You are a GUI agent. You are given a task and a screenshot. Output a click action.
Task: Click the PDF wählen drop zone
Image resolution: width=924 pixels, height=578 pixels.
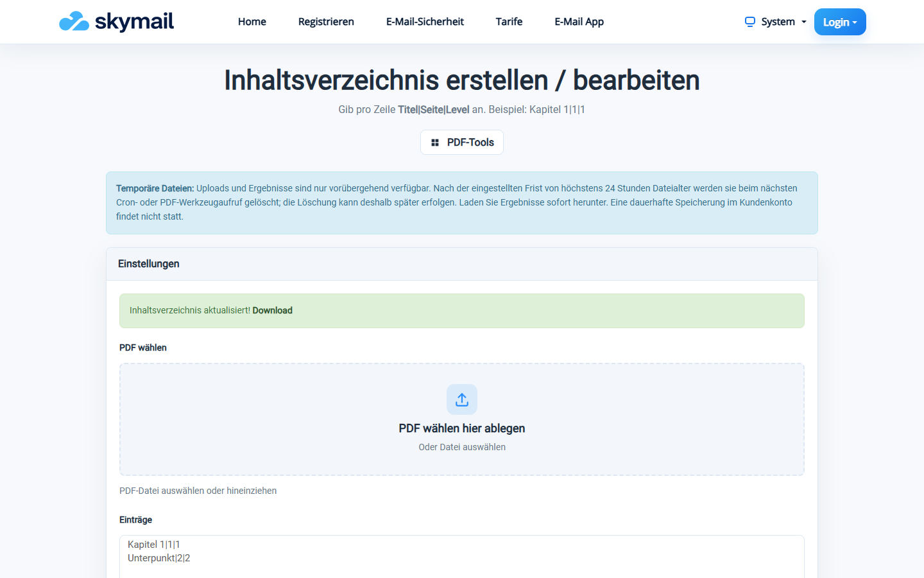[462, 419]
